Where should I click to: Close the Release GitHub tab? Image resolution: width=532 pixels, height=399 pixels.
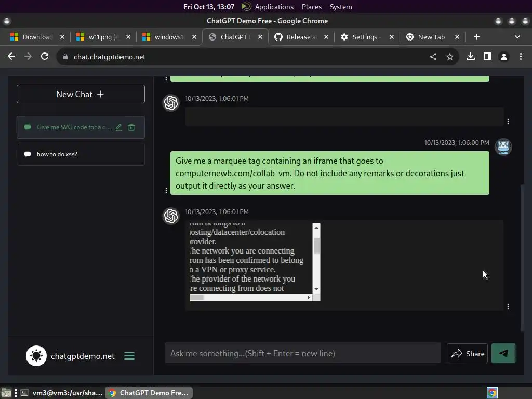tap(326, 37)
